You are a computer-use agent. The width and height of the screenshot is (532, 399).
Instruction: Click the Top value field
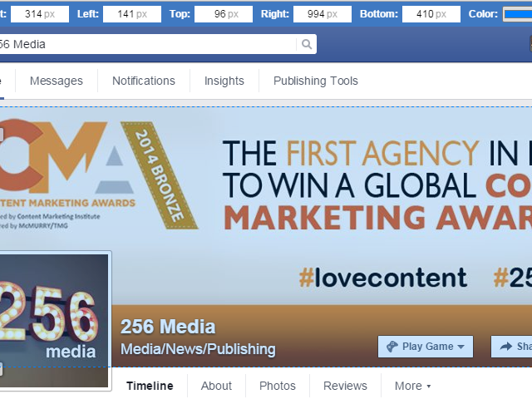tap(224, 14)
